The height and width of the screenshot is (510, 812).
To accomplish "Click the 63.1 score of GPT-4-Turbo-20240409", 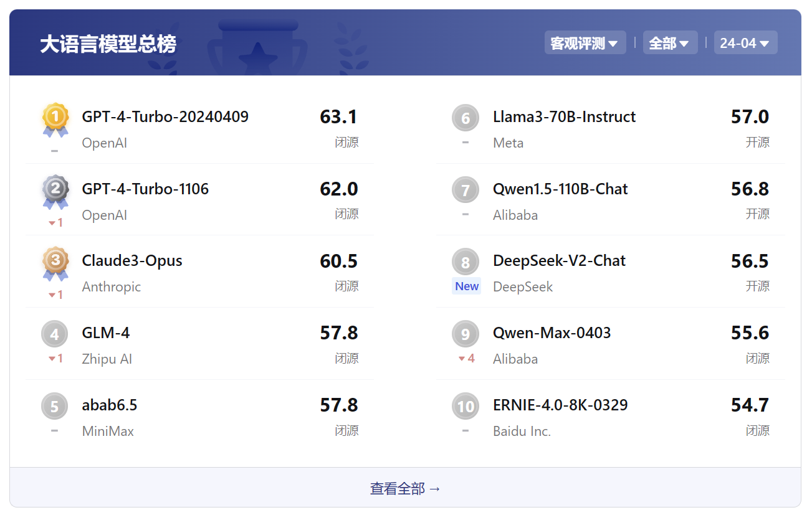I will (338, 117).
